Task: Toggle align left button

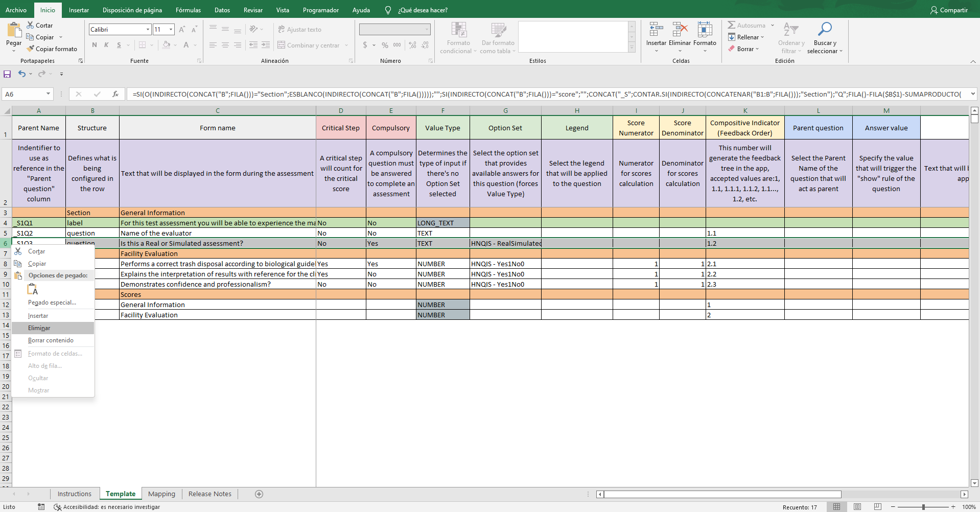Action: [x=213, y=45]
